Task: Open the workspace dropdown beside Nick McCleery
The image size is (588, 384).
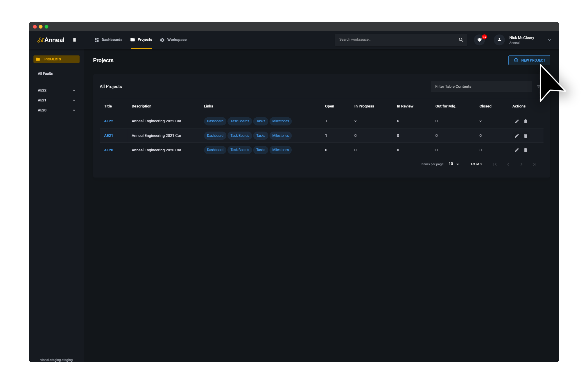Action: (x=549, y=40)
